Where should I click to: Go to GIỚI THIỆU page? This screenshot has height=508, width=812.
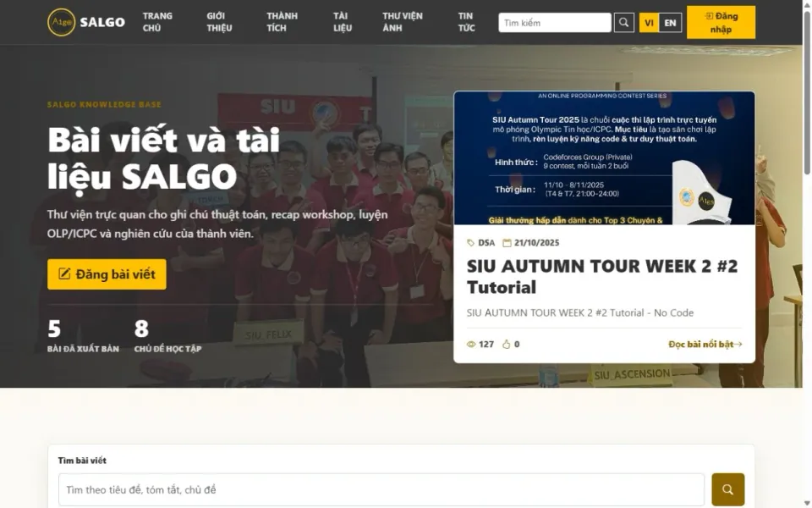[219, 22]
